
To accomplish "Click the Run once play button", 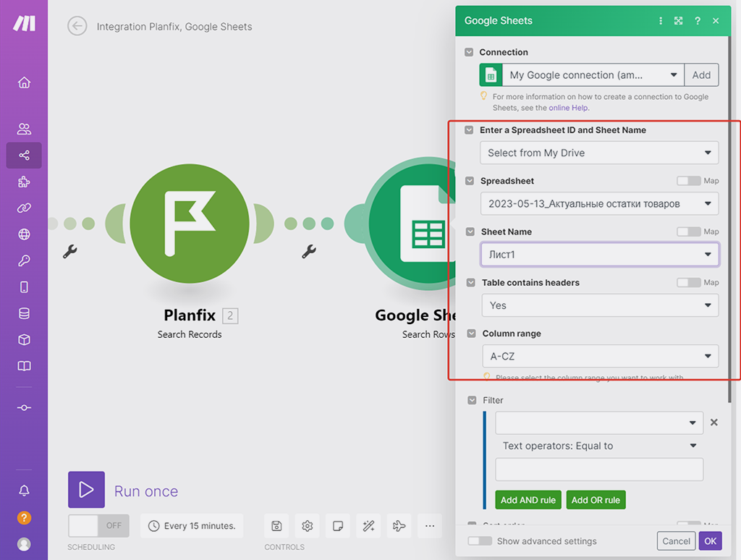I will click(x=87, y=490).
